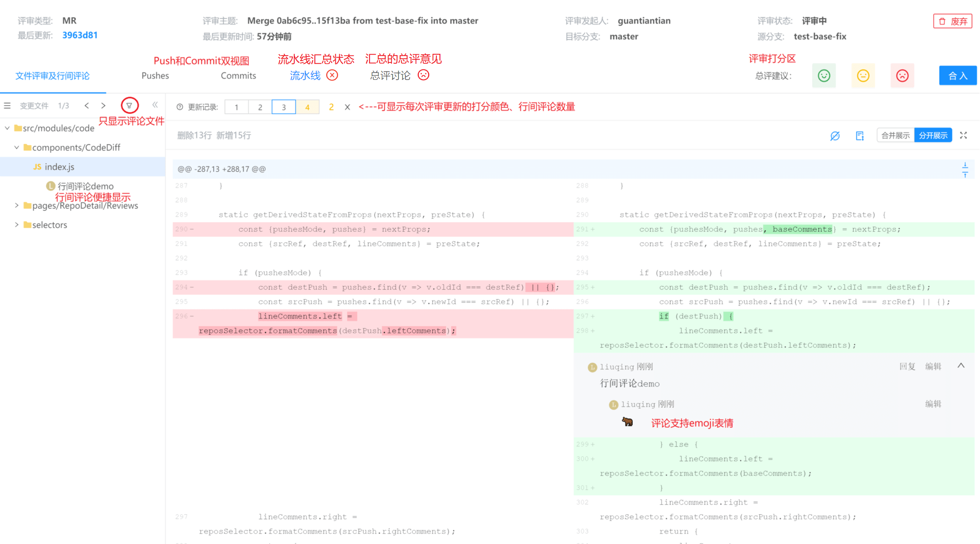Collapse the file sidebar with double-chevron icon
Image resolution: width=980 pixels, height=544 pixels.
point(155,105)
